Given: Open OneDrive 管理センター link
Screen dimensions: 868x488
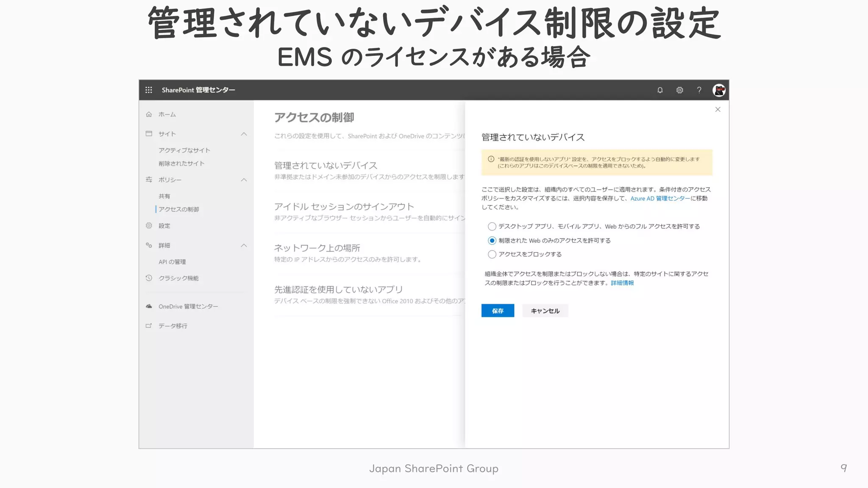Looking at the screenshot, I should pos(188,307).
